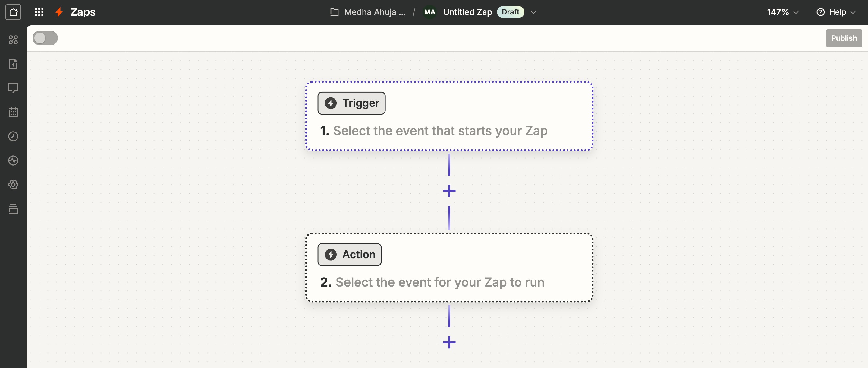The width and height of the screenshot is (868, 368).
Task: Click the home icon in top bar
Action: [13, 12]
